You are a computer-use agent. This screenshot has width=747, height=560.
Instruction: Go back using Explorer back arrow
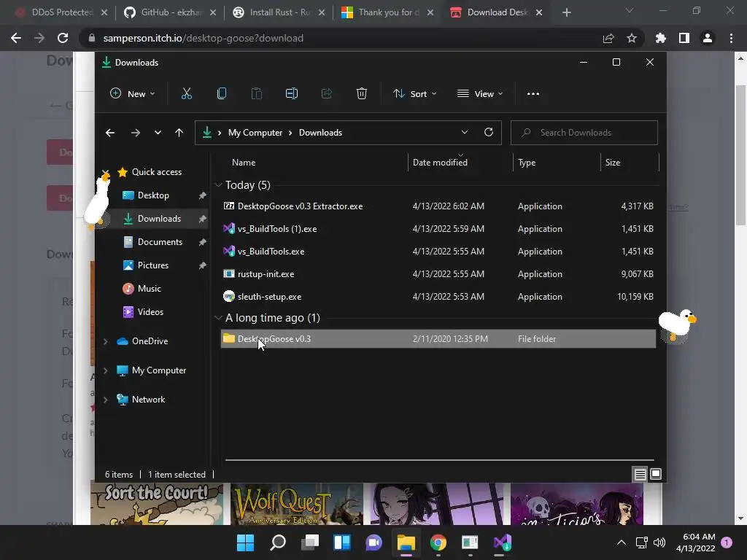click(110, 133)
